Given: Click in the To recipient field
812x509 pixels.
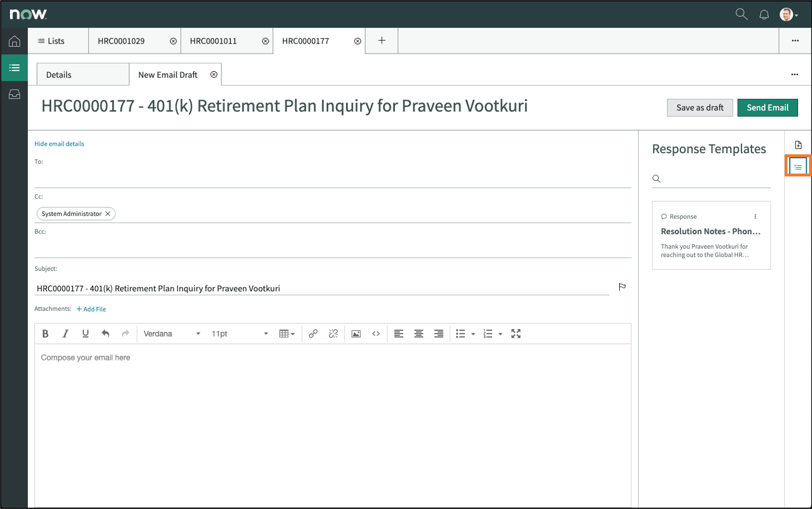Looking at the screenshot, I should (333, 177).
